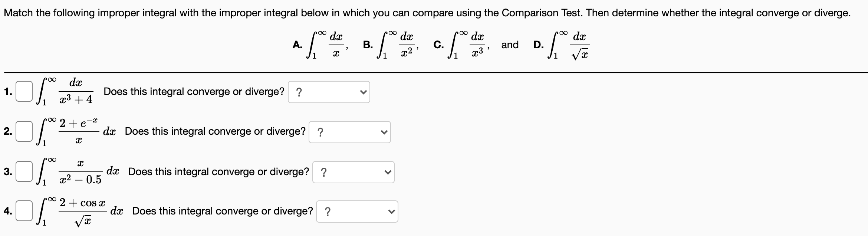The width and height of the screenshot is (868, 236).
Task: Click the integral labeled A
Action: pyautogui.click(x=323, y=45)
